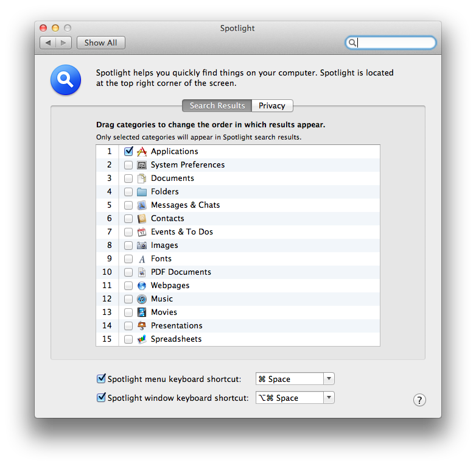
Task: Enable the Movies checkbox
Action: pyautogui.click(x=128, y=312)
